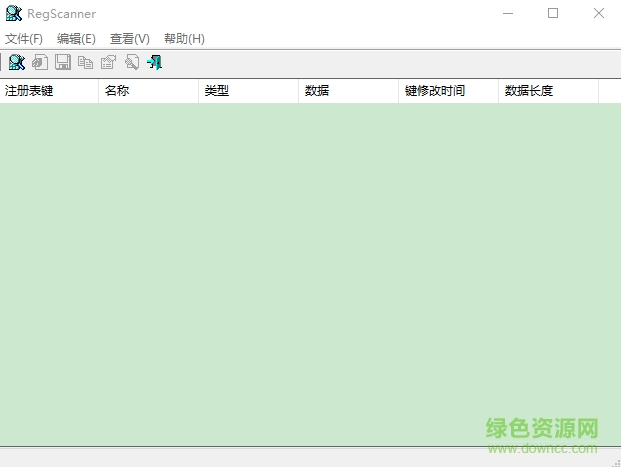Open the 文件(F) menu
Image resolution: width=621 pixels, height=467 pixels.
[24, 39]
